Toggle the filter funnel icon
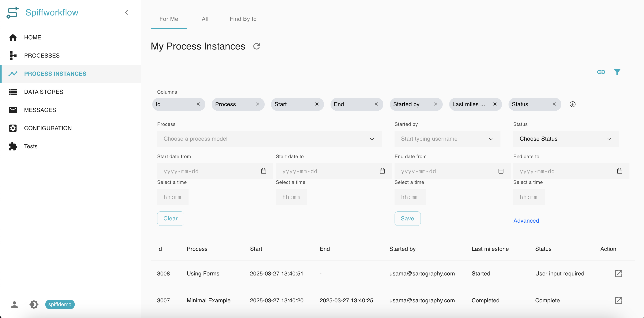The height and width of the screenshot is (318, 644). click(x=617, y=72)
